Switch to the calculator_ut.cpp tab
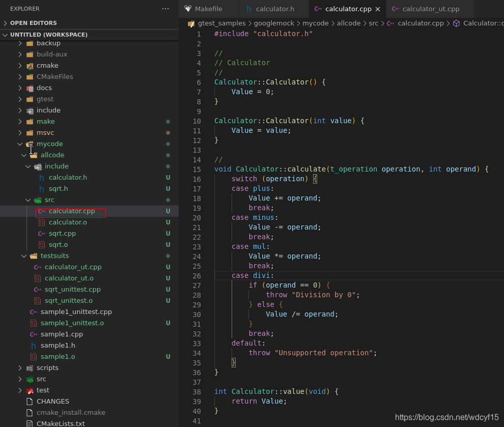Image resolution: width=504 pixels, height=427 pixels. 431,9
